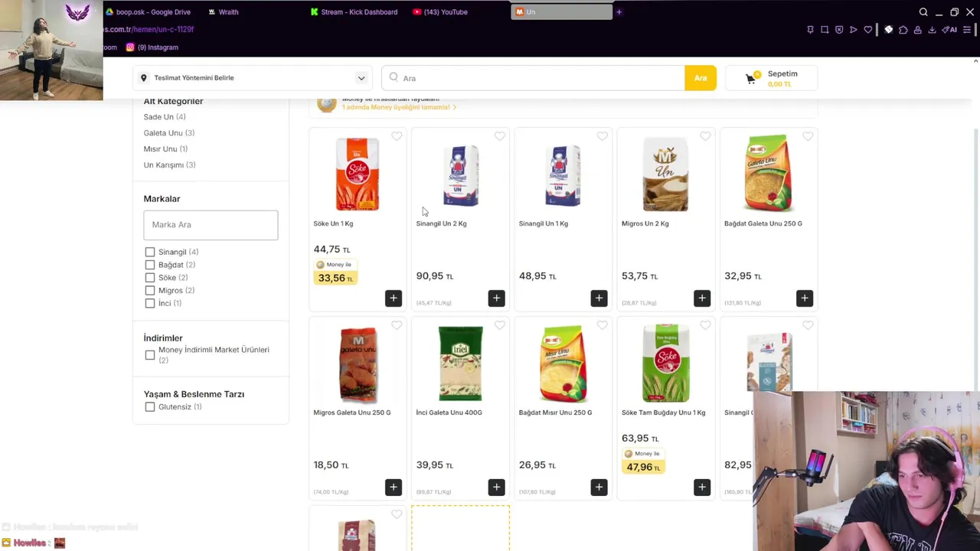Add Söke Un 1 Kg to cart
980x551 pixels.
click(394, 298)
